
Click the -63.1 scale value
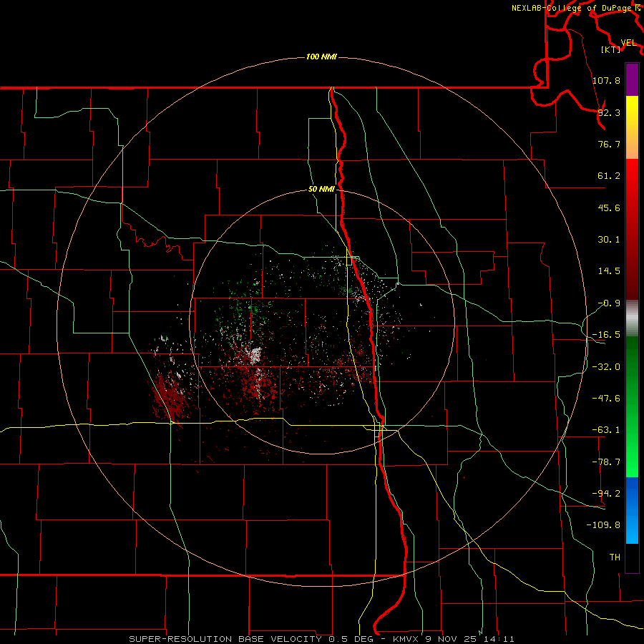click(x=606, y=430)
